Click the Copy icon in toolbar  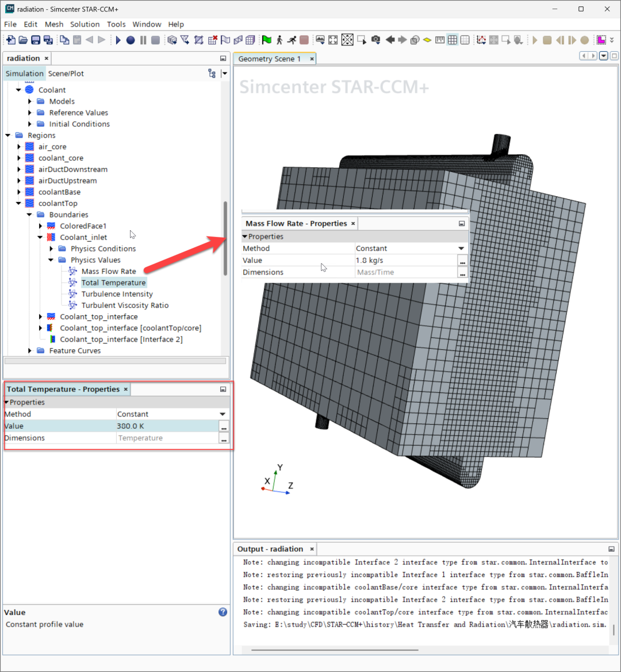coord(64,40)
